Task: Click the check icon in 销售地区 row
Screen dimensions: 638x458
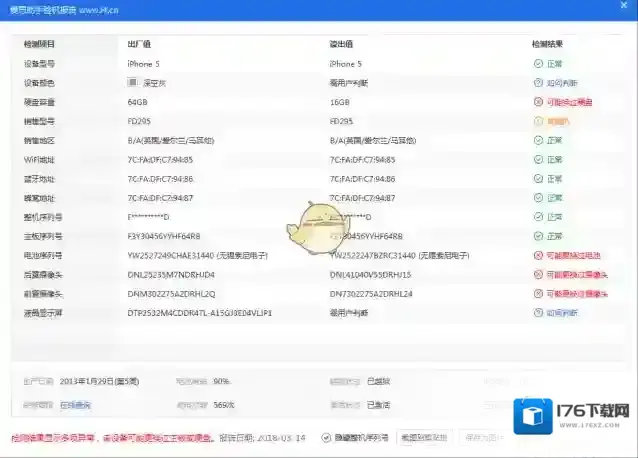Action: 538,140
